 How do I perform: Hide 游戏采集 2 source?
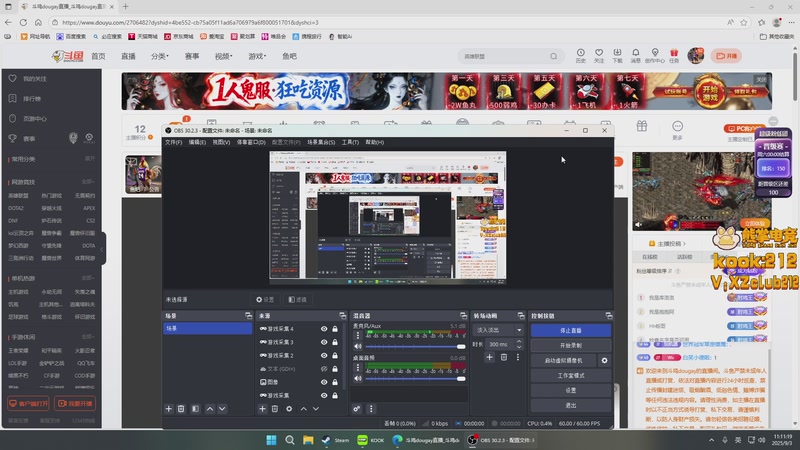click(x=324, y=356)
